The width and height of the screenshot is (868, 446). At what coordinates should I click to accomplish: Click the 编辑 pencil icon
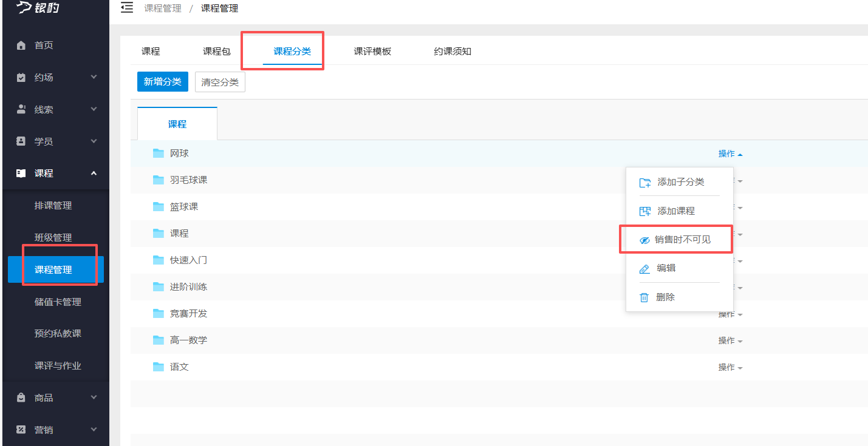click(645, 268)
